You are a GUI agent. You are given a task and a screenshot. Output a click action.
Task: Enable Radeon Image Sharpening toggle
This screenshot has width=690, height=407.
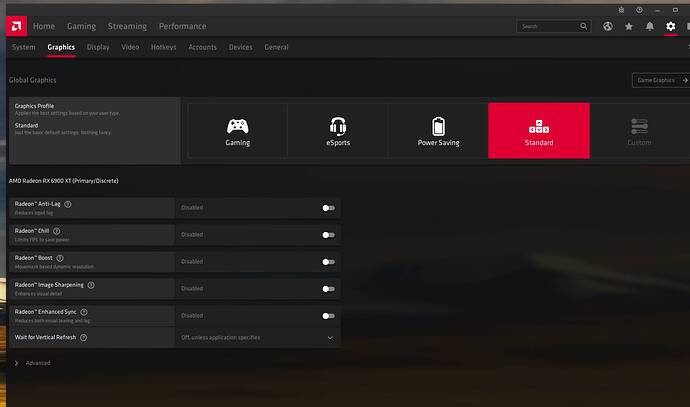point(328,289)
